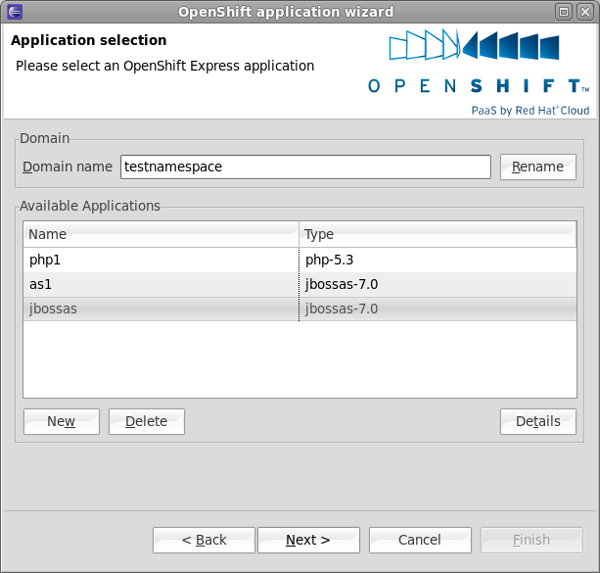The image size is (600, 573).
Task: Select the as1 application row
Action: tap(300, 284)
